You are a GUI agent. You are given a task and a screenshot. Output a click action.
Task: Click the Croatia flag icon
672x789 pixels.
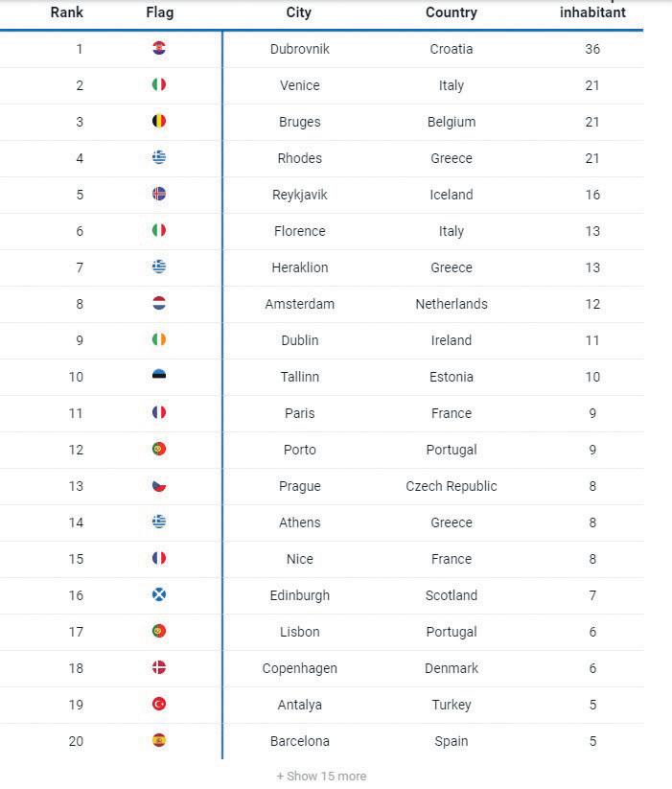click(x=159, y=48)
